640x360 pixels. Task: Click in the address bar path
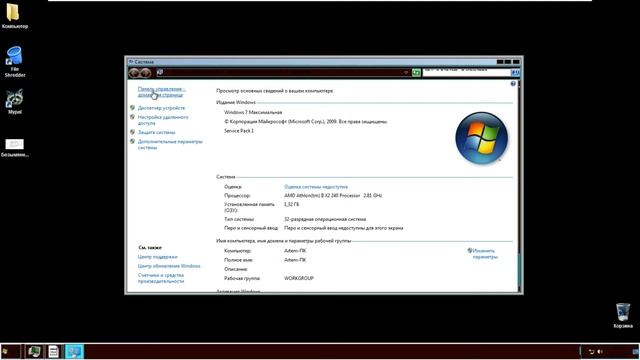point(282,73)
